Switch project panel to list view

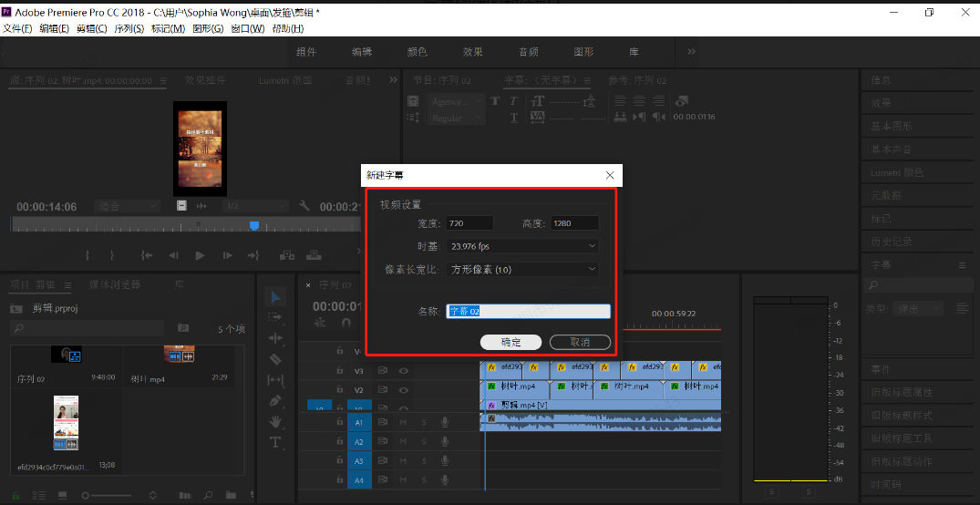(x=39, y=496)
